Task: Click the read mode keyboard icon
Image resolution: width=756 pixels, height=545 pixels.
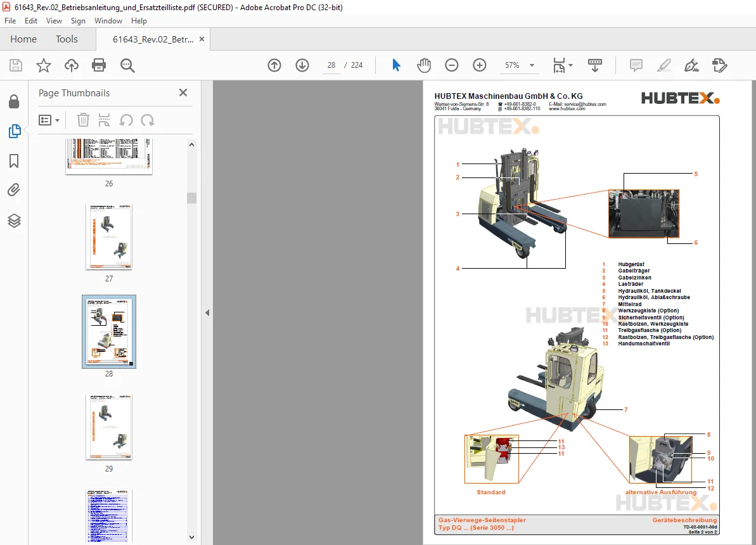Action: tap(595, 65)
